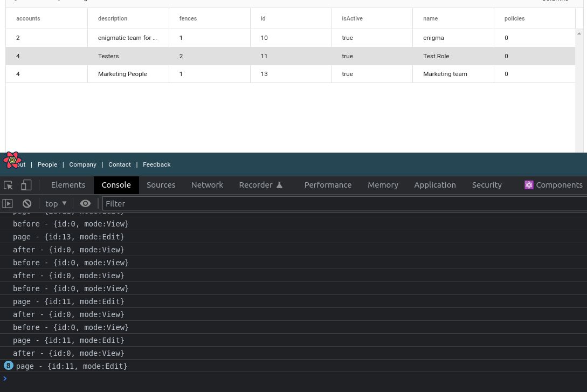Select the 'enigmatic team for ...' cell
This screenshot has width=587, height=392.
[128, 38]
